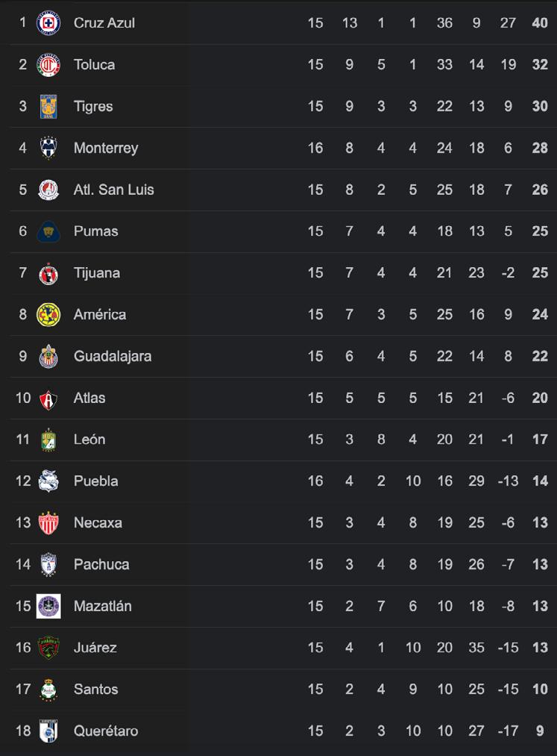
Task: Click the Atlas club logo
Action: [48, 399]
